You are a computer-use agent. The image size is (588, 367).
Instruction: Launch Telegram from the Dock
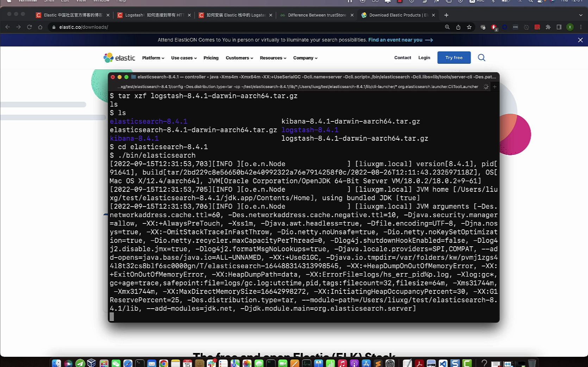(x=80, y=363)
